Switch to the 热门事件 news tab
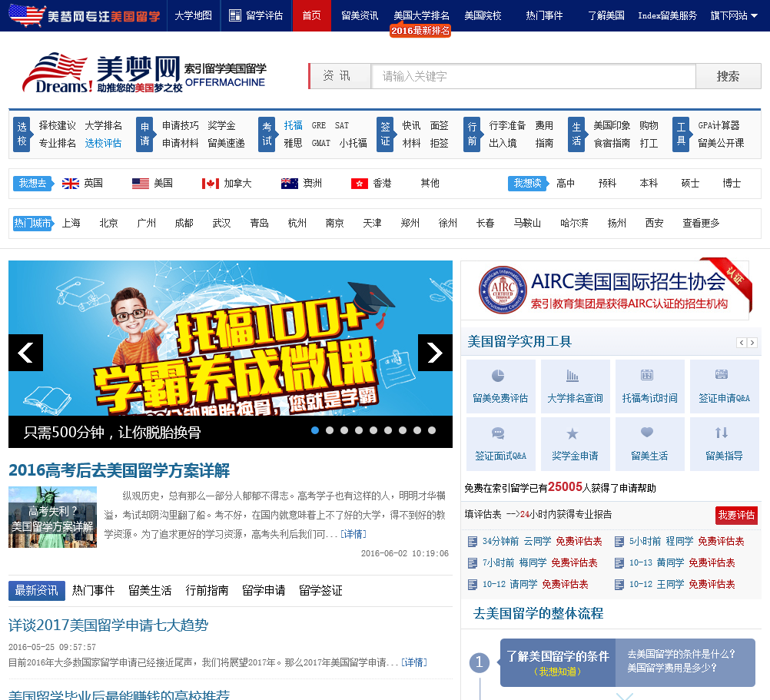The image size is (770, 700). [x=93, y=591]
